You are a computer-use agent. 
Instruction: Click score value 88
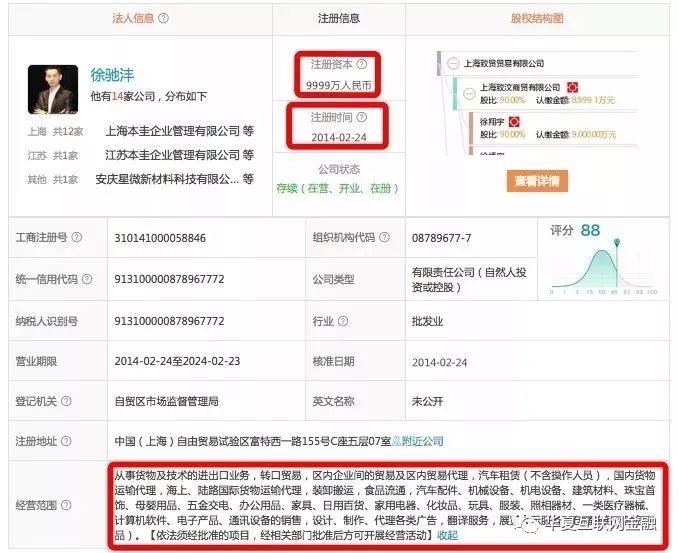[x=590, y=230]
